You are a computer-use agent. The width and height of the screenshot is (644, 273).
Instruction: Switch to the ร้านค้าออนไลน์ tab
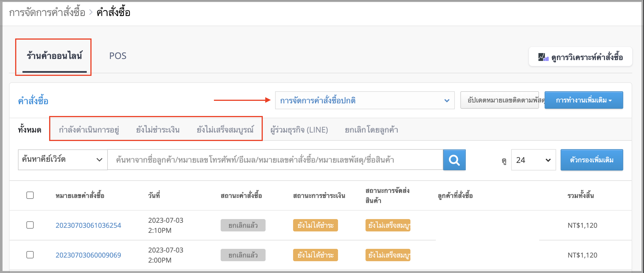click(54, 56)
